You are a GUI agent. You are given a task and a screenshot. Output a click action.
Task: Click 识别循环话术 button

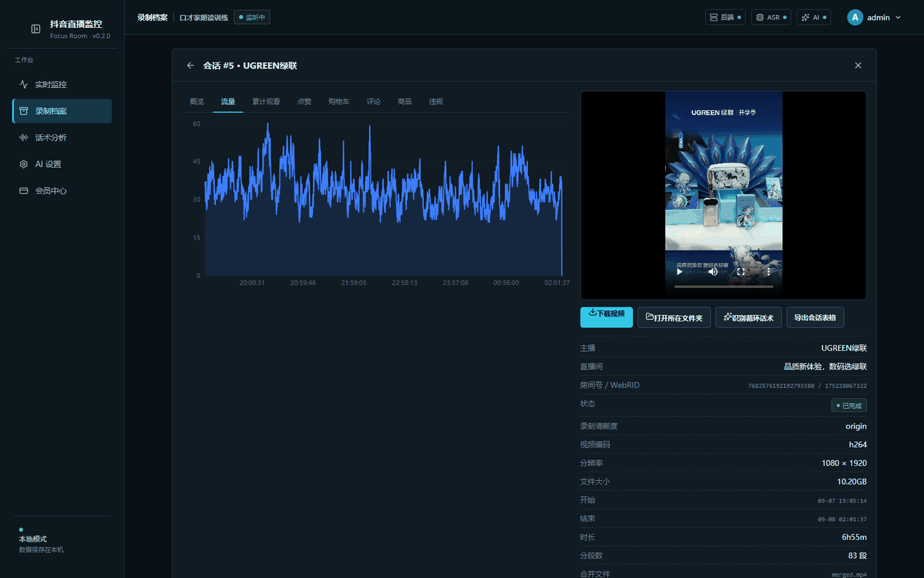748,318
